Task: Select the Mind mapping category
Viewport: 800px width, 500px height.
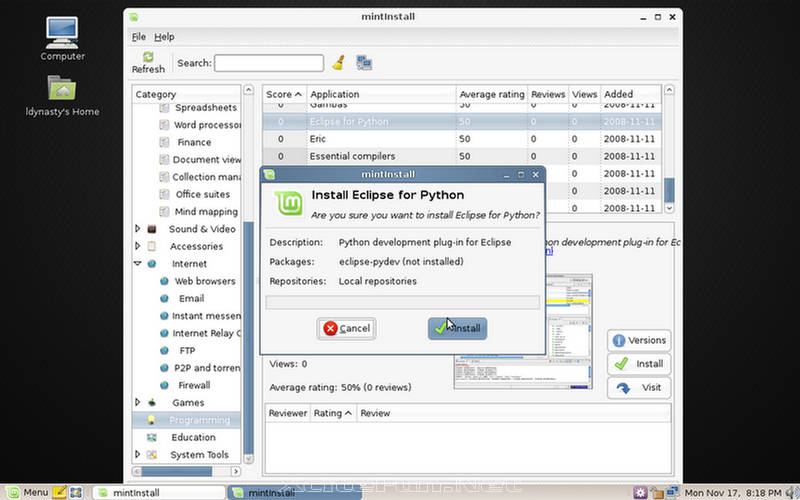Action: (206, 212)
